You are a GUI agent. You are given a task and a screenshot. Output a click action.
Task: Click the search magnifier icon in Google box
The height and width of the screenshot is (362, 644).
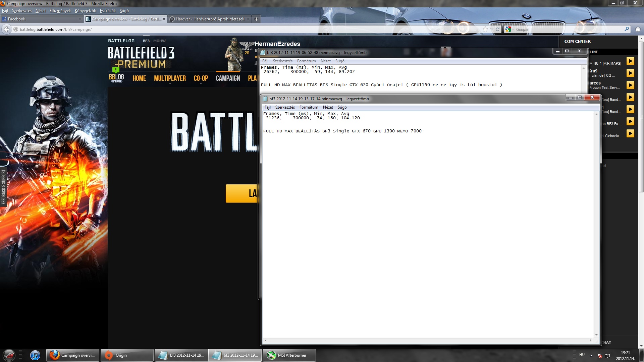pyautogui.click(x=627, y=29)
